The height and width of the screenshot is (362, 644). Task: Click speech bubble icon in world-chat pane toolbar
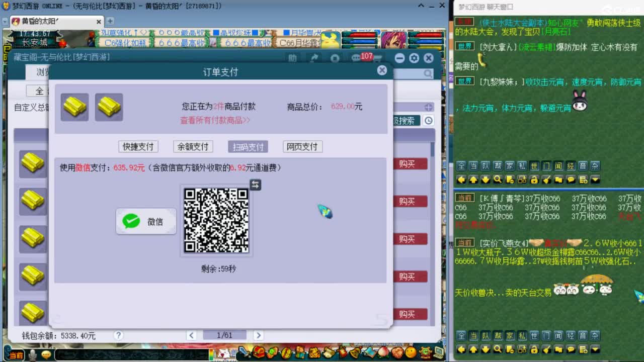pyautogui.click(x=571, y=179)
